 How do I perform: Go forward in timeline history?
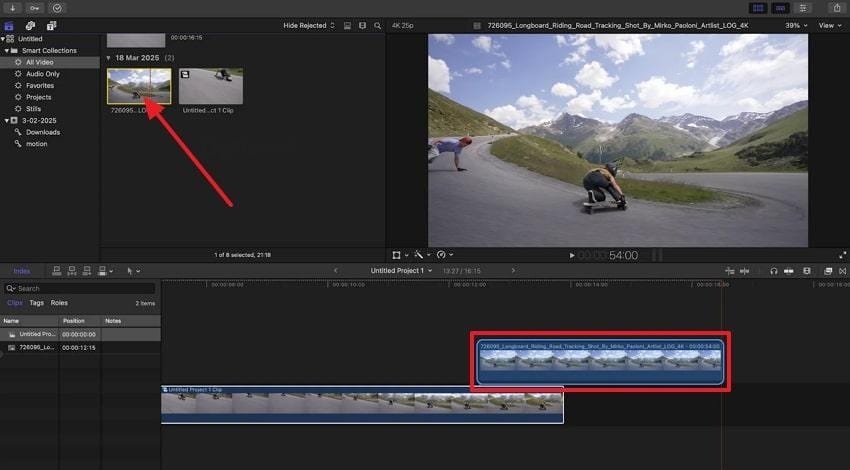tap(513, 271)
